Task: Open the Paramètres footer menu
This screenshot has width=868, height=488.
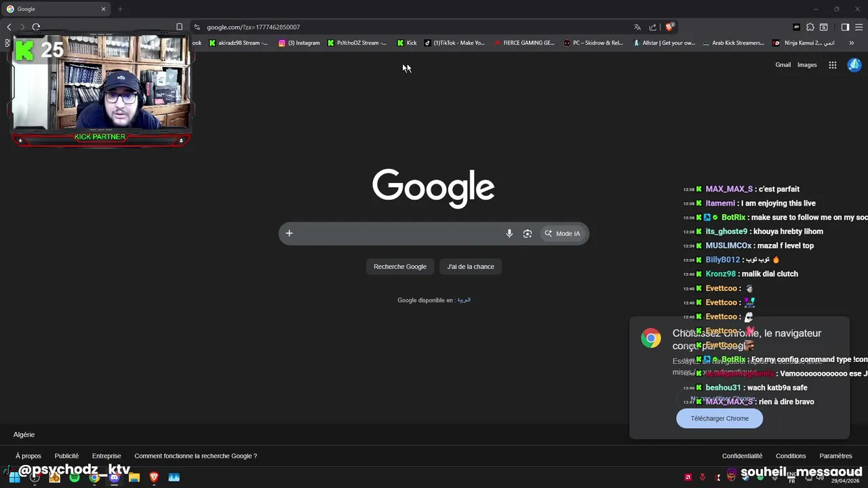Action: click(x=835, y=456)
